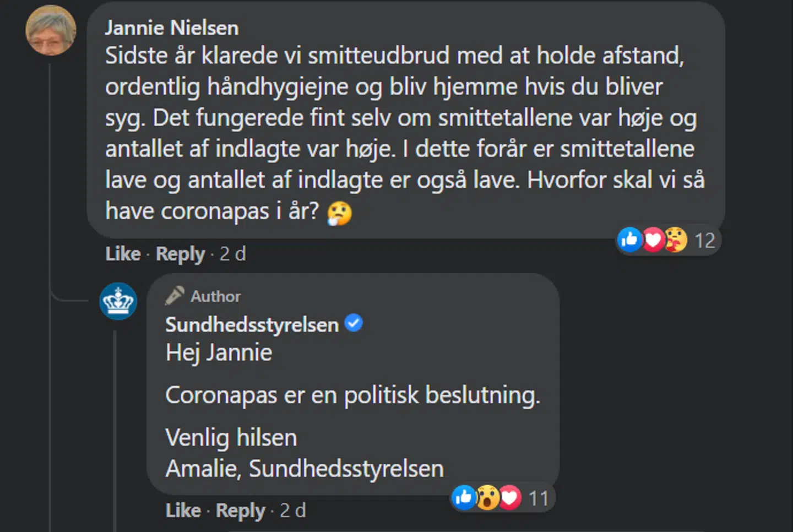
Task: Click Like under Jannie Nielsen's comment
Action: click(122, 254)
